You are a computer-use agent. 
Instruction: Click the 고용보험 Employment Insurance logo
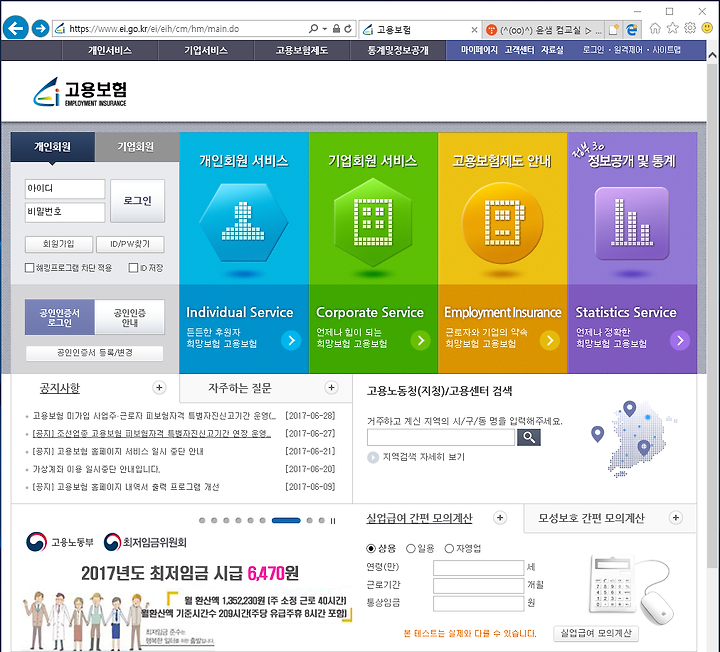pos(80,92)
